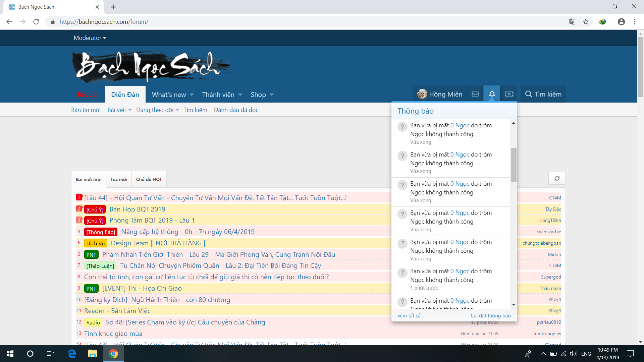644x362 pixels.
Task: Open the money/currency icon in navbar
Action: click(x=509, y=94)
